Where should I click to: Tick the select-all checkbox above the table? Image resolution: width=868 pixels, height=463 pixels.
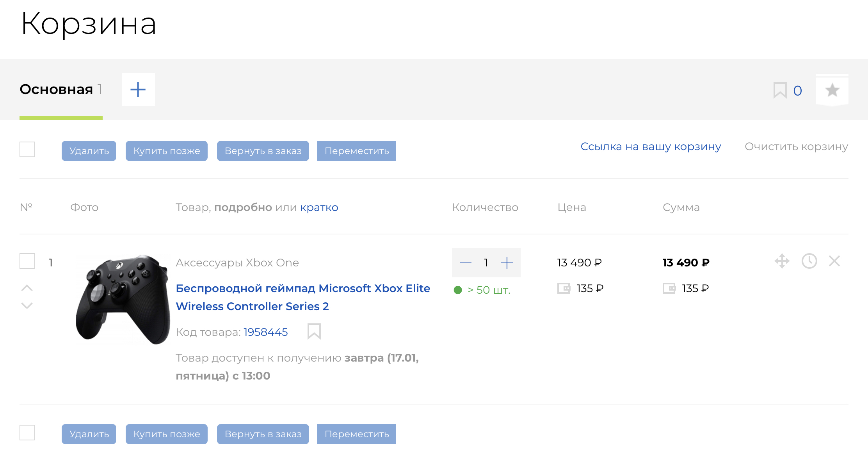(27, 149)
